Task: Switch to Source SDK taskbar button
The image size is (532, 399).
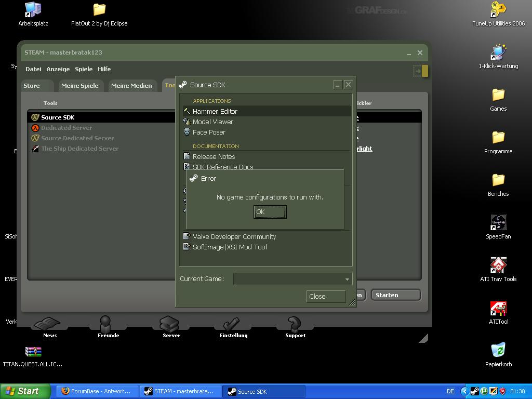Action: [264, 391]
